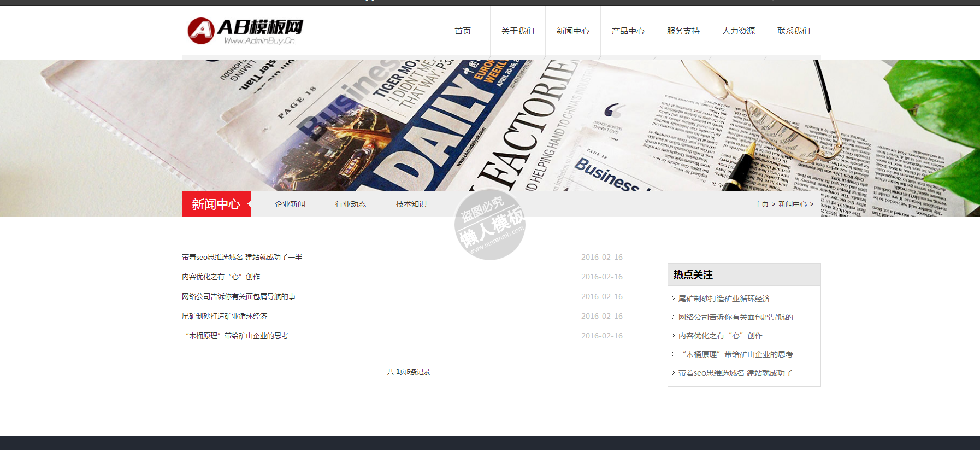This screenshot has width=980, height=450.
Task: Open the 首页 navigation item
Action: pos(463,31)
